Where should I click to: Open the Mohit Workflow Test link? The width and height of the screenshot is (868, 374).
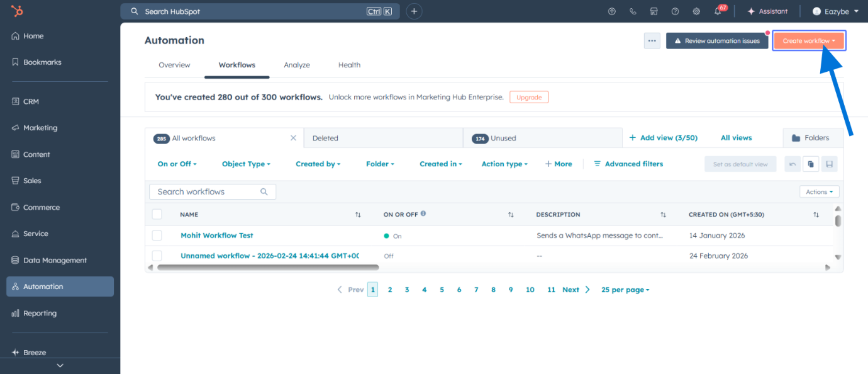coord(216,235)
